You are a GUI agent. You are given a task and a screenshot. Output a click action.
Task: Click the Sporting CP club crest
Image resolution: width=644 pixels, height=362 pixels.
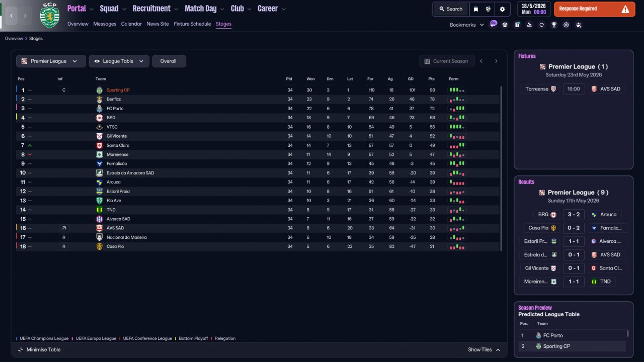tap(49, 16)
